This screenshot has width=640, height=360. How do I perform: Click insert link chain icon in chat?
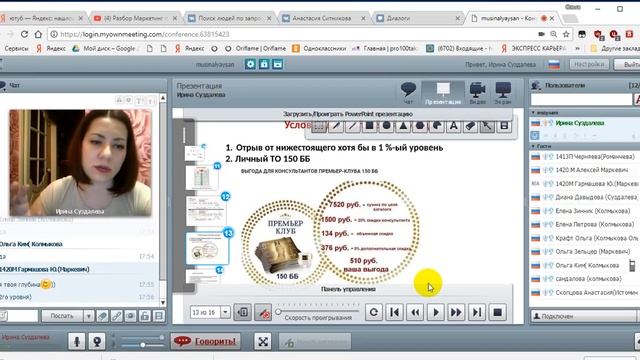(x=116, y=316)
